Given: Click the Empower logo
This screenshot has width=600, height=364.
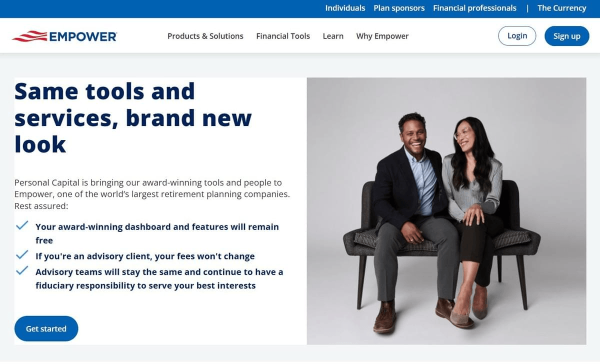Looking at the screenshot, I should coord(64,36).
